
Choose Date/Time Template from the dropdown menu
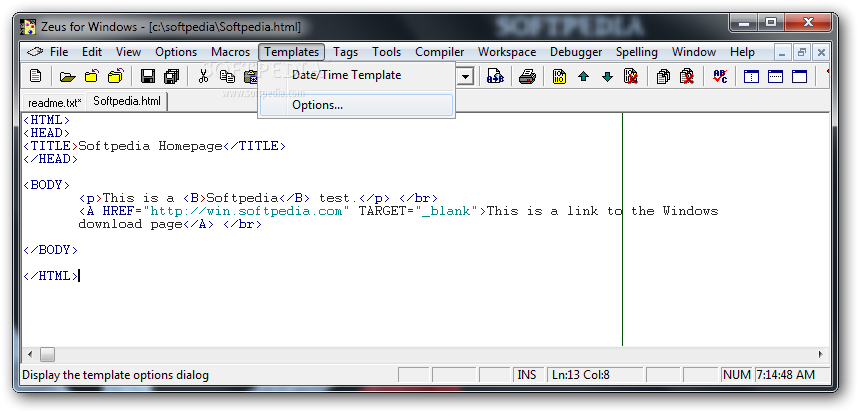coord(356,75)
